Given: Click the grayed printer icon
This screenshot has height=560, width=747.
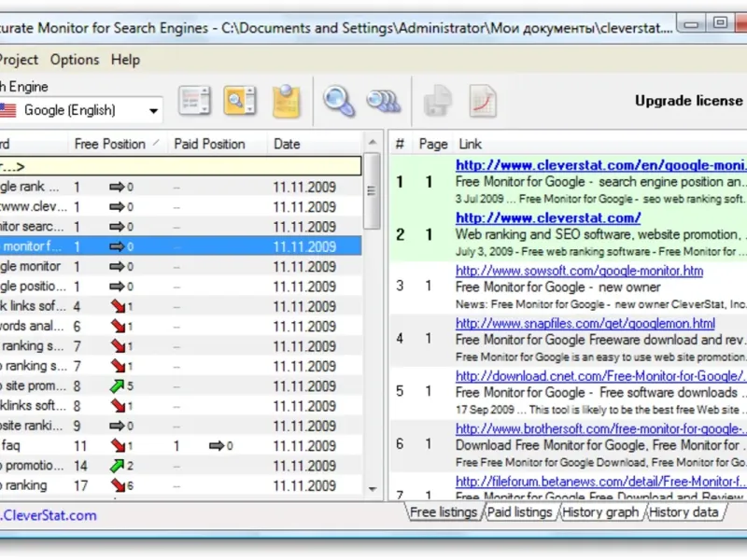Looking at the screenshot, I should coord(437,101).
